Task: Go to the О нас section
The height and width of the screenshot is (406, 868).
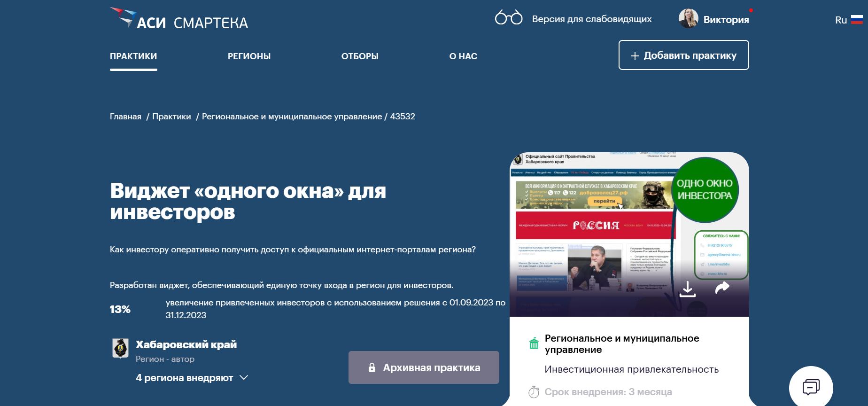Action: [x=463, y=56]
